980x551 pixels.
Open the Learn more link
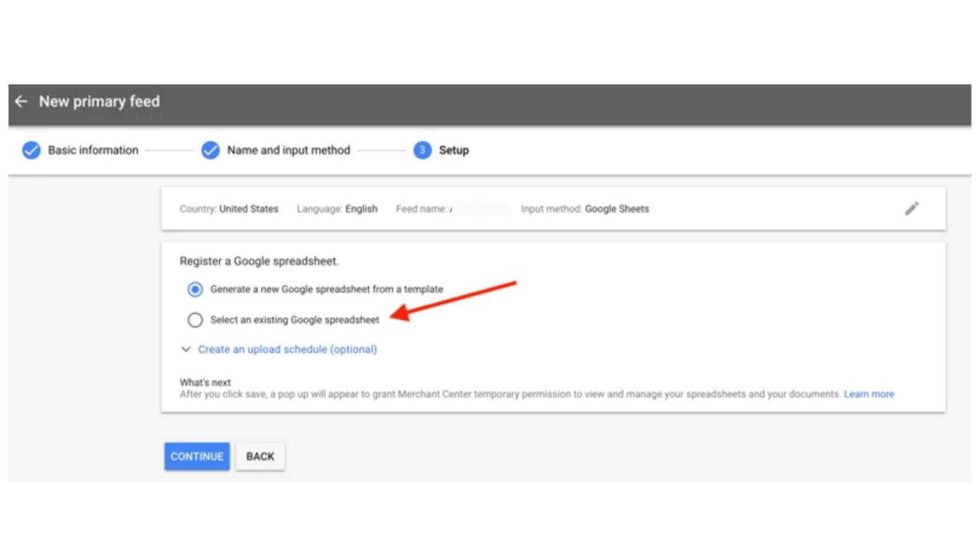tap(868, 393)
